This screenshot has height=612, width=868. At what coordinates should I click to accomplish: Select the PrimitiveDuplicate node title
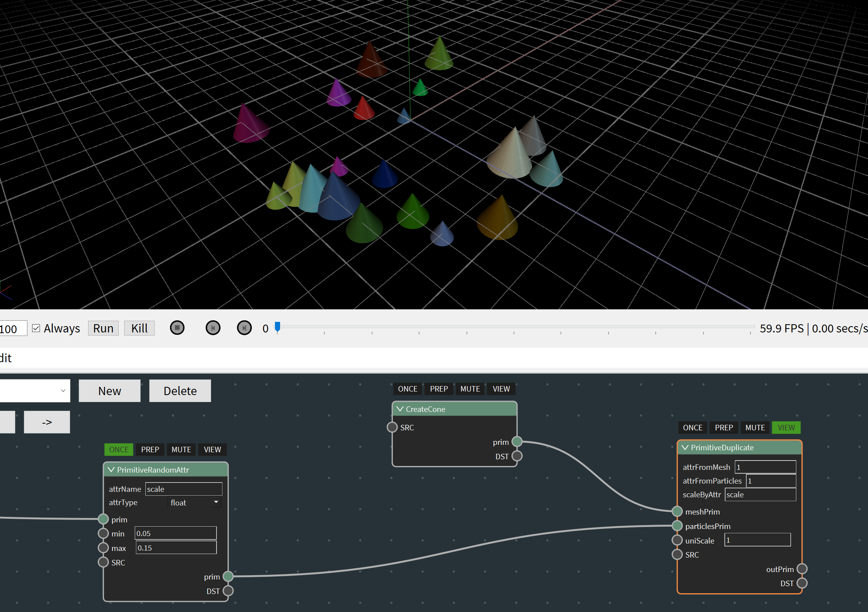click(x=722, y=448)
